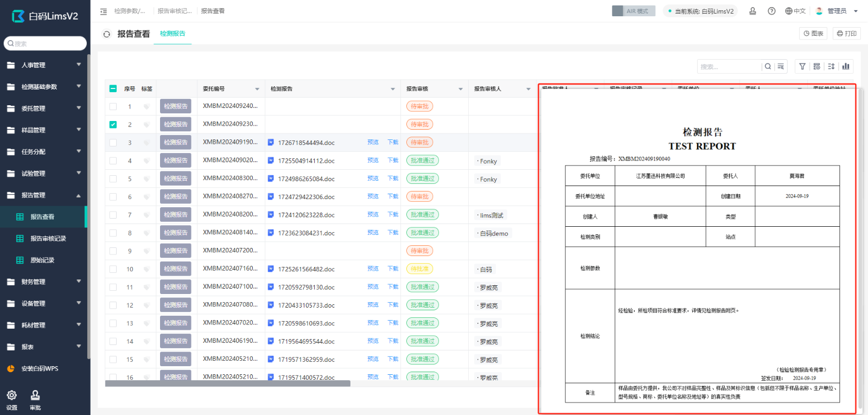Check the row 8 checkbox
This screenshot has width=868, height=415.
click(x=113, y=233)
